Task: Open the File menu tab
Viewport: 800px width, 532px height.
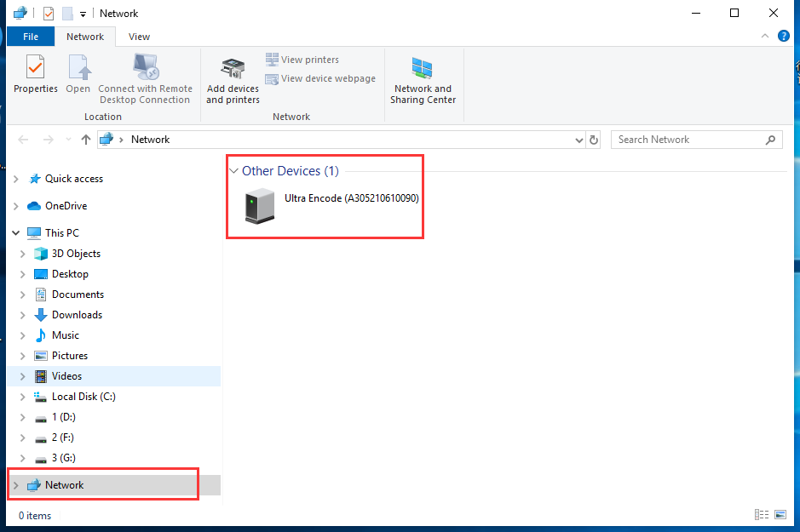Action: pyautogui.click(x=31, y=37)
